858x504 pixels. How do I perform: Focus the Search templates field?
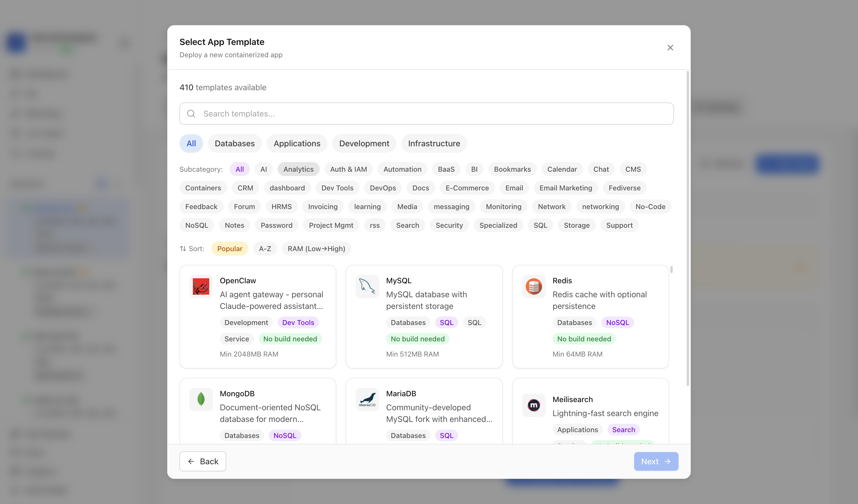(x=426, y=114)
